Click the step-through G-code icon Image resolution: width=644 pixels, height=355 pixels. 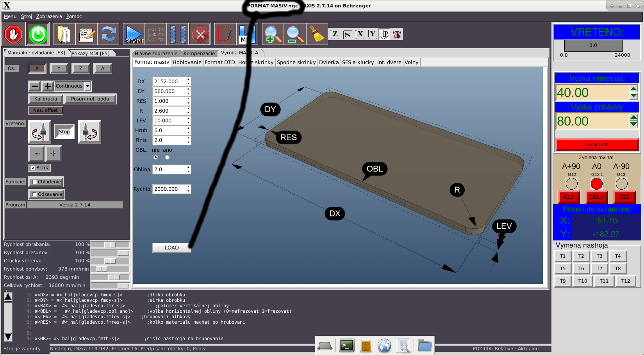point(156,34)
